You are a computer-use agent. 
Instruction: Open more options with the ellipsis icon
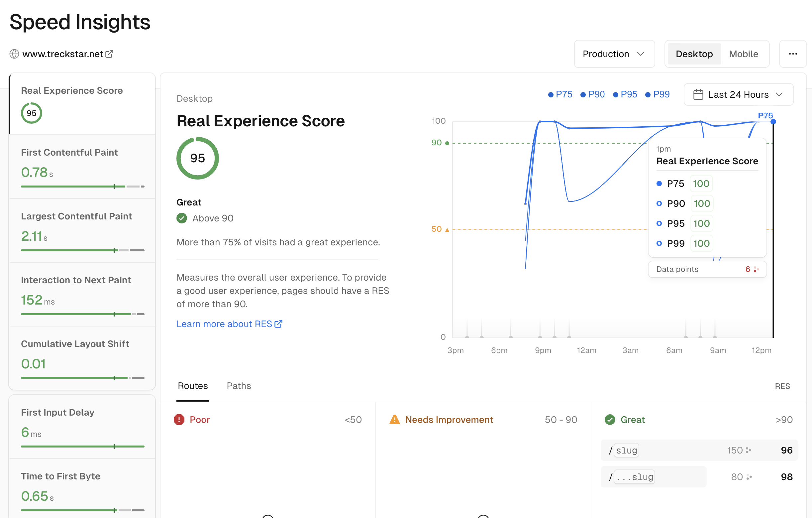pos(793,54)
